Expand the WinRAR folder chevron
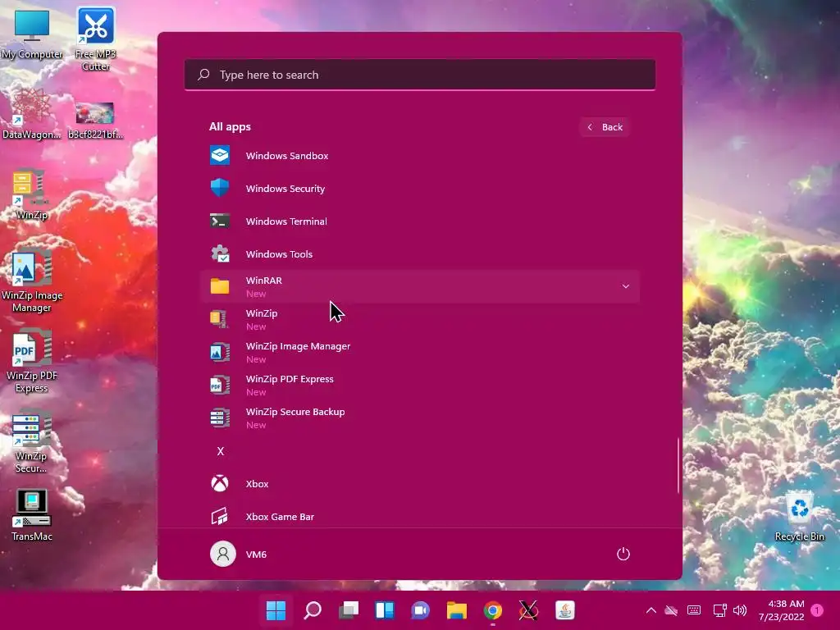The width and height of the screenshot is (840, 630). click(625, 286)
